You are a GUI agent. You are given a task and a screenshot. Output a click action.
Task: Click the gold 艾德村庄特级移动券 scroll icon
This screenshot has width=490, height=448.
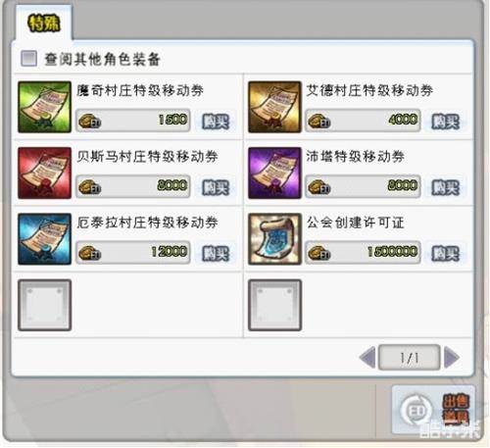point(274,107)
